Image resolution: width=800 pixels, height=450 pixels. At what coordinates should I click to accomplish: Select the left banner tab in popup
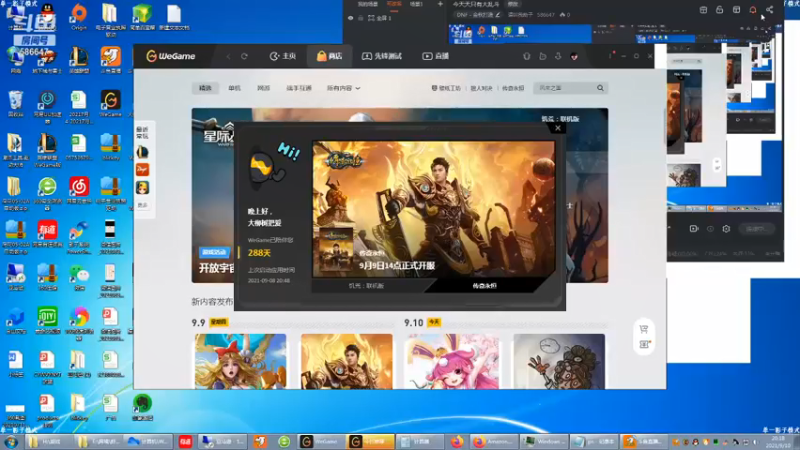tap(366, 286)
